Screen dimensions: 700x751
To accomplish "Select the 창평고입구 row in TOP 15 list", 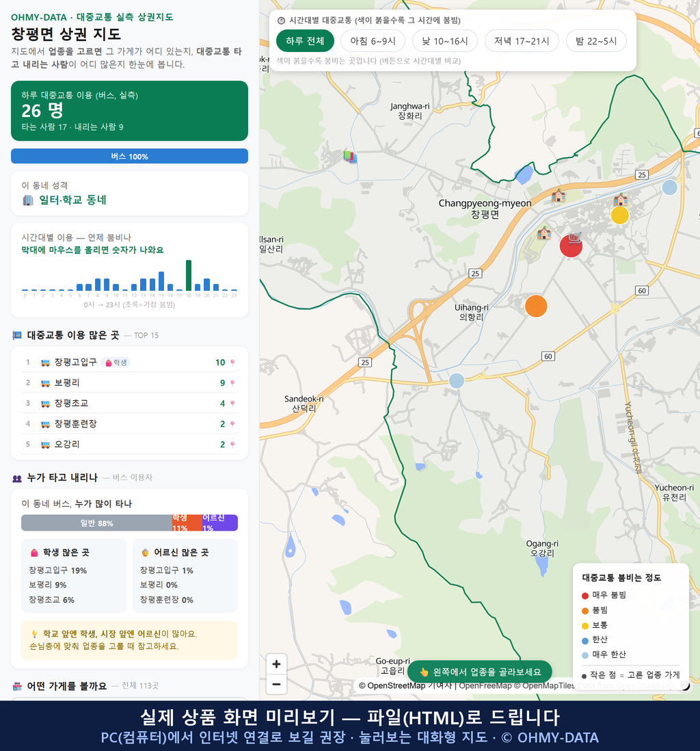I will pos(129,363).
